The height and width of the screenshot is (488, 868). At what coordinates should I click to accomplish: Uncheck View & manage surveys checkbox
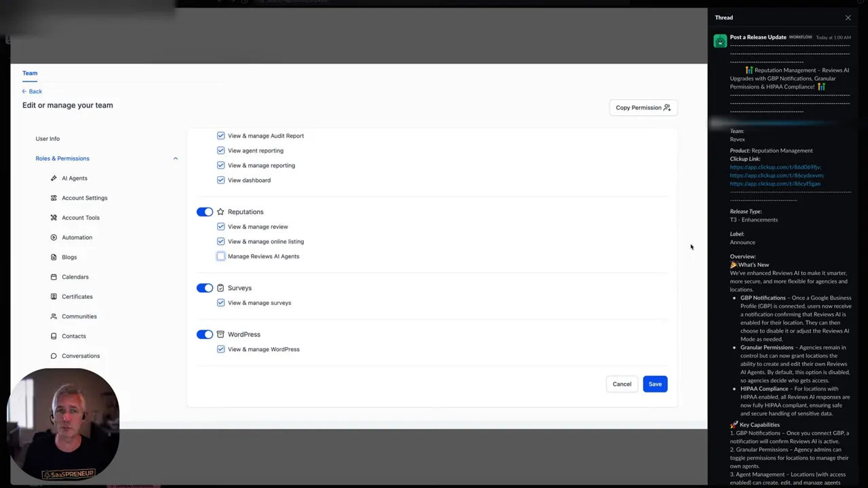point(220,303)
